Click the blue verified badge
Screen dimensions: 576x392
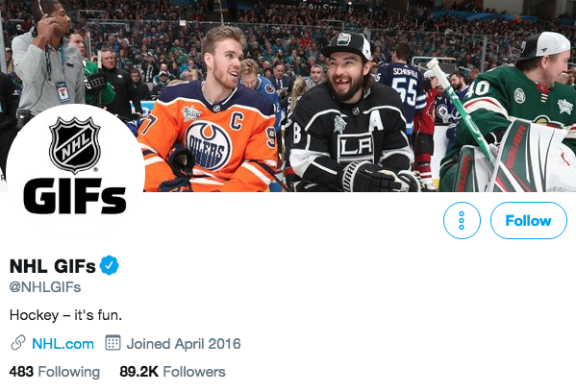coord(109,265)
